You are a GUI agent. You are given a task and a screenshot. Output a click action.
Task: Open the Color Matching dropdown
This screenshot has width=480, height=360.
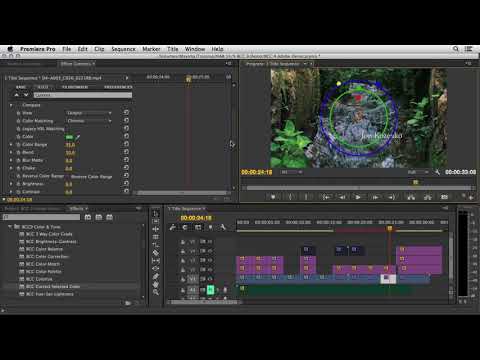tap(89, 121)
